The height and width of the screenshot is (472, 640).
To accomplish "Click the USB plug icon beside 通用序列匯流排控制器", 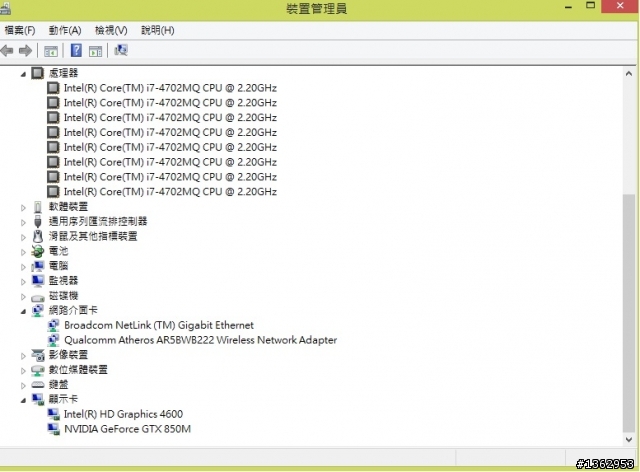I will 38,222.
